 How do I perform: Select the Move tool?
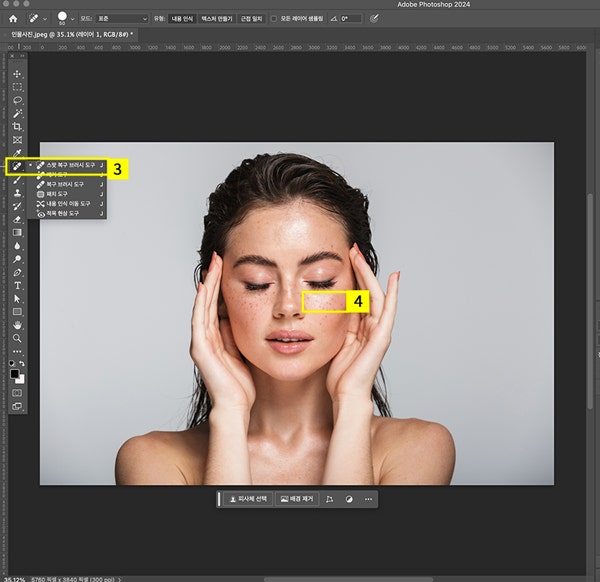click(x=18, y=75)
